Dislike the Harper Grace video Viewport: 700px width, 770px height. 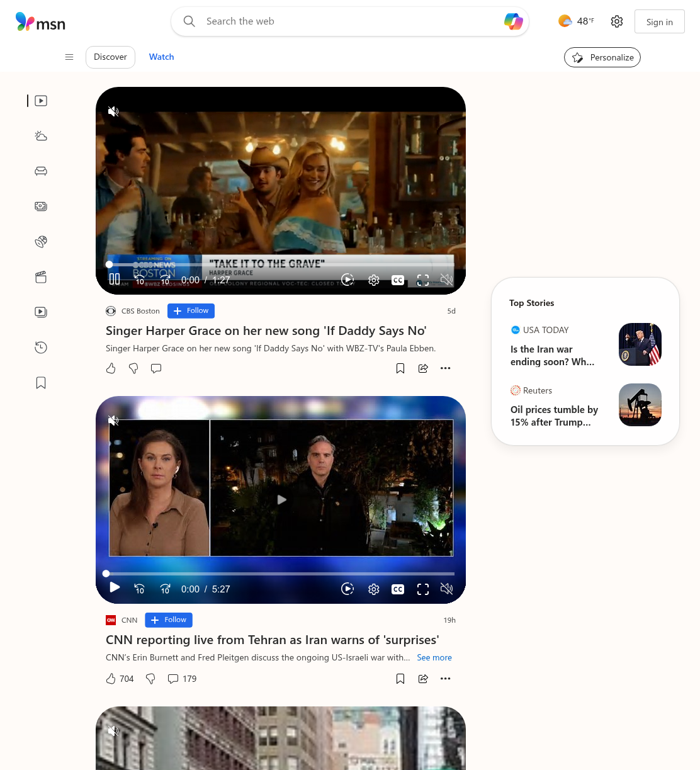click(133, 368)
